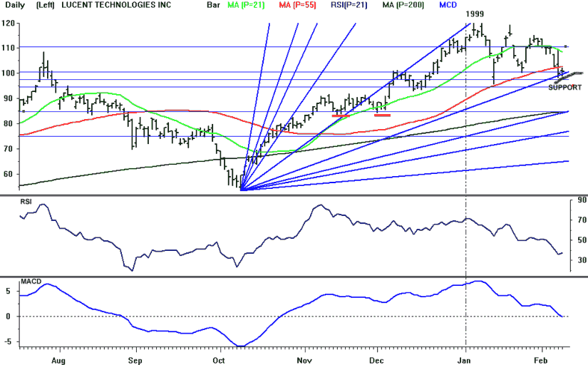Viewport: 588px width, 365px height.
Task: Click the RSI axis value 70
Action: click(x=582, y=220)
